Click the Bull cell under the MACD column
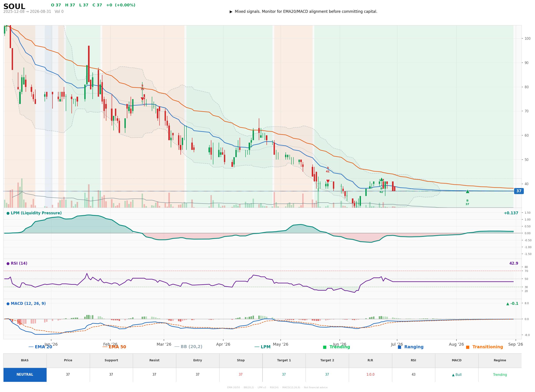 [x=457, y=375]
